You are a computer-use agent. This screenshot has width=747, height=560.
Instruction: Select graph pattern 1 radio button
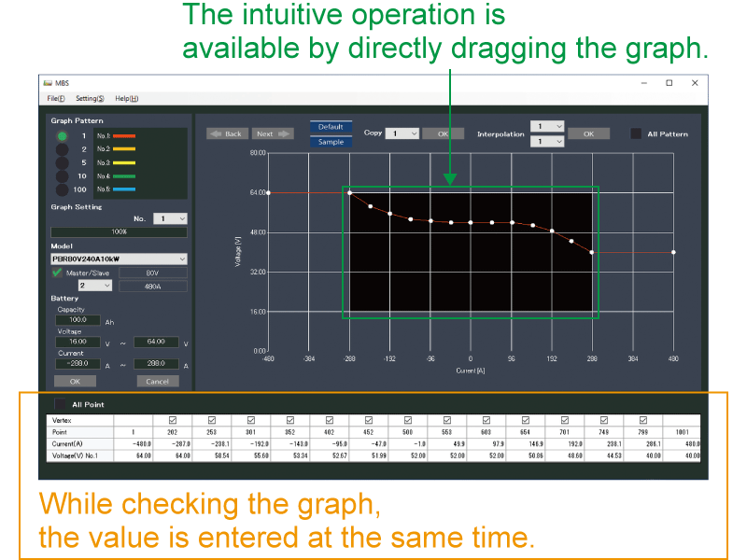pyautogui.click(x=63, y=138)
